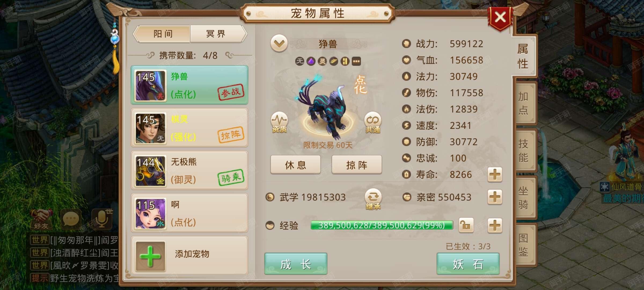Open the 加点 side tab
644x290 pixels.
click(524, 103)
